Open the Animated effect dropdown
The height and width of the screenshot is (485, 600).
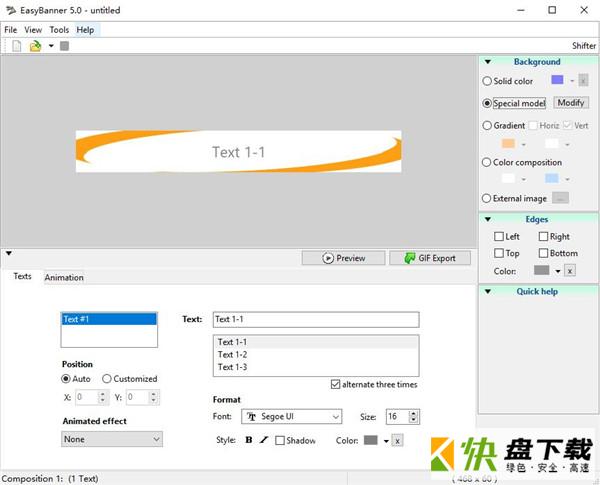click(112, 439)
